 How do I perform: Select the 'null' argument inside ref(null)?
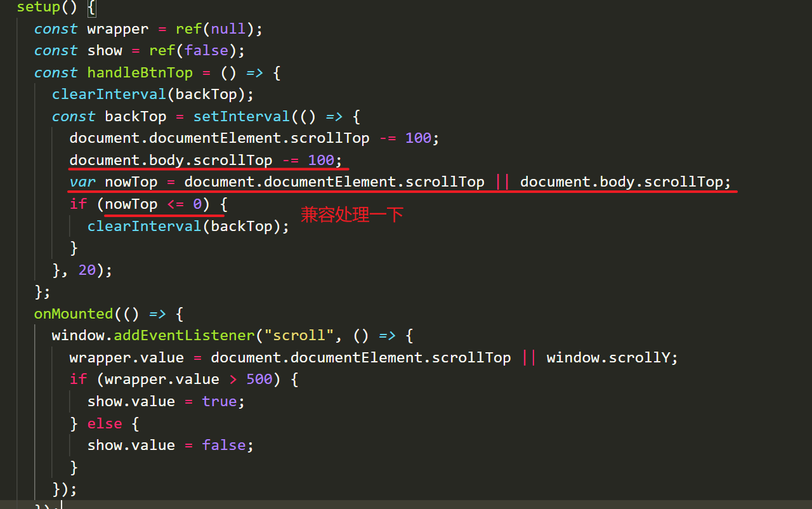pyautogui.click(x=228, y=29)
